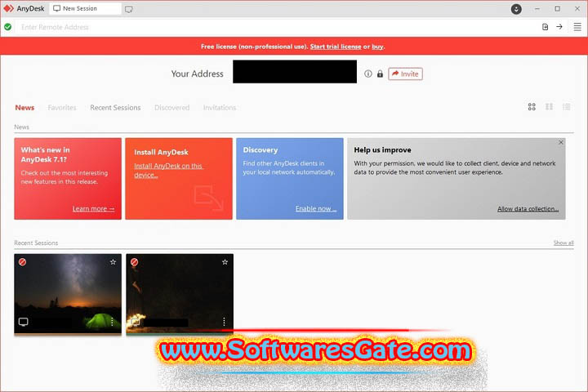Open the three-dot menu on the campfire session
Screen dimensions: 588x392
(x=224, y=322)
